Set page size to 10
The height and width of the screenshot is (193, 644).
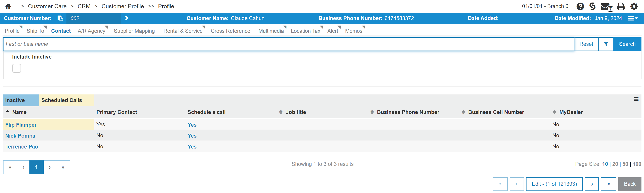click(x=605, y=164)
